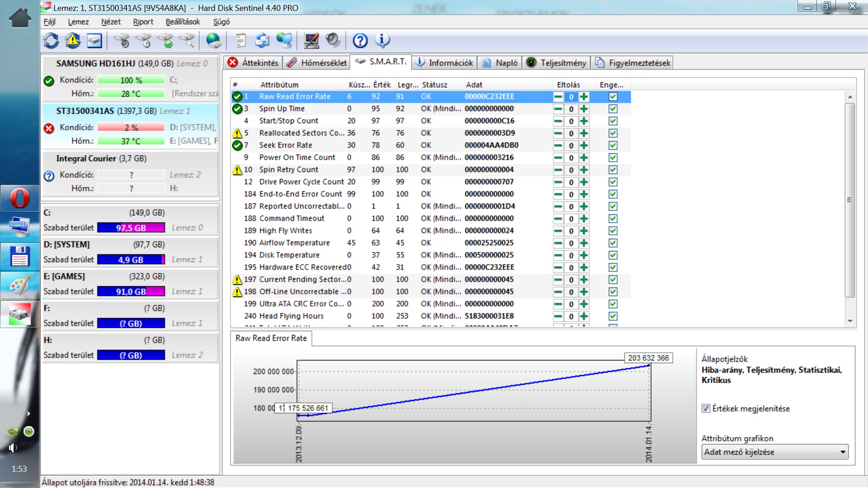
Task: Sort table by Státusz column header
Action: [x=441, y=84]
